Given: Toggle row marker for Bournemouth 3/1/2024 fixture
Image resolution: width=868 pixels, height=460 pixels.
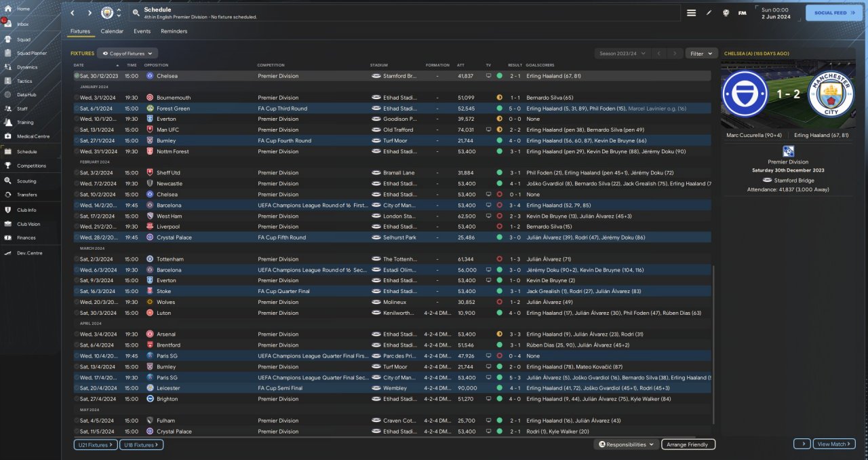Looking at the screenshot, I should (77, 98).
